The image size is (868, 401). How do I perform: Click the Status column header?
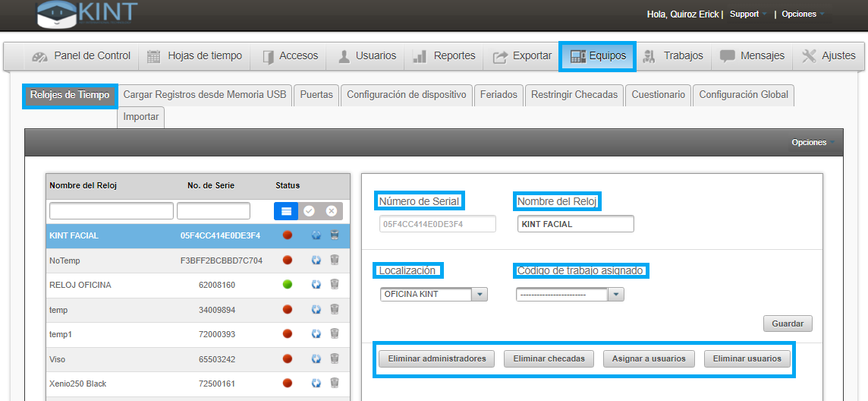coord(288,185)
